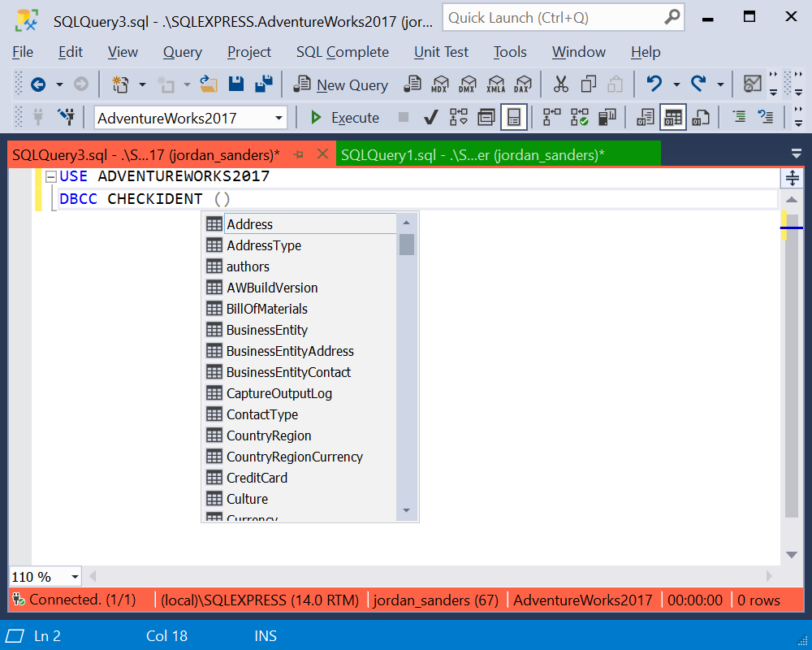Open the SQL Complete menu
The height and width of the screenshot is (650, 812).
click(343, 52)
